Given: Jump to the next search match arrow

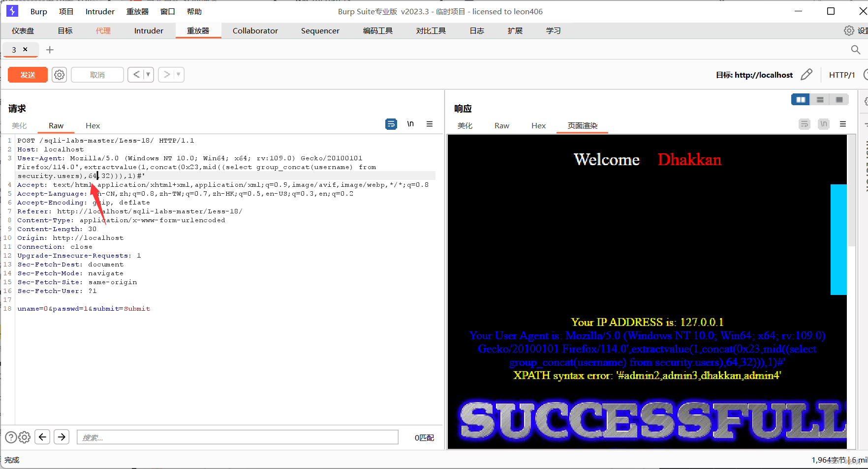Looking at the screenshot, I should coord(62,437).
